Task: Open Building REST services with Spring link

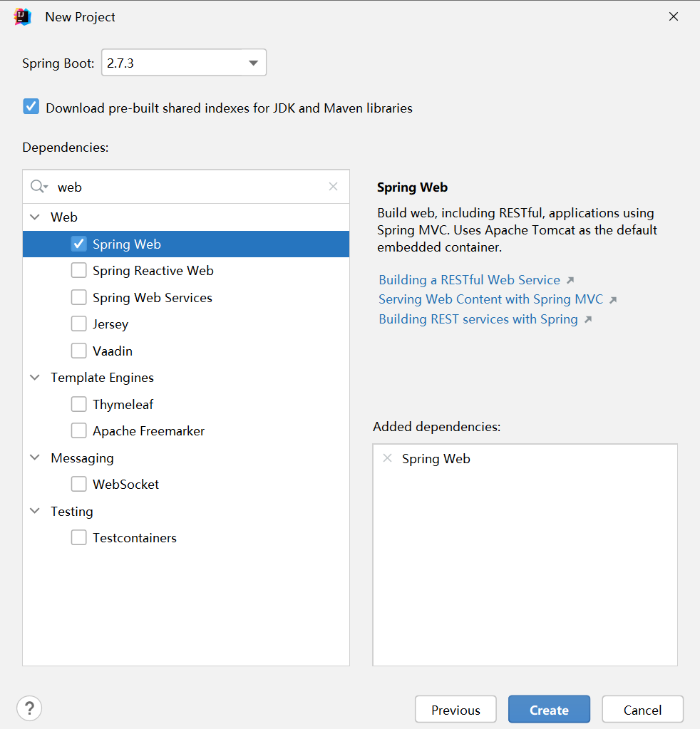Action: coord(478,319)
